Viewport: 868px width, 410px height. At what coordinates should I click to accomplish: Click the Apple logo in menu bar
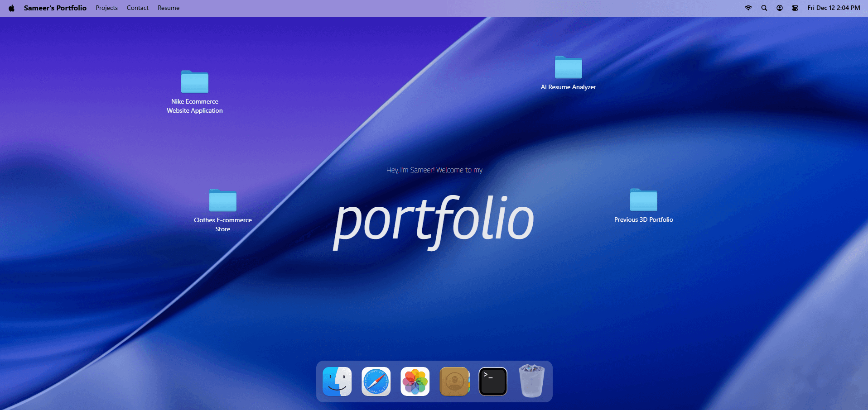12,8
